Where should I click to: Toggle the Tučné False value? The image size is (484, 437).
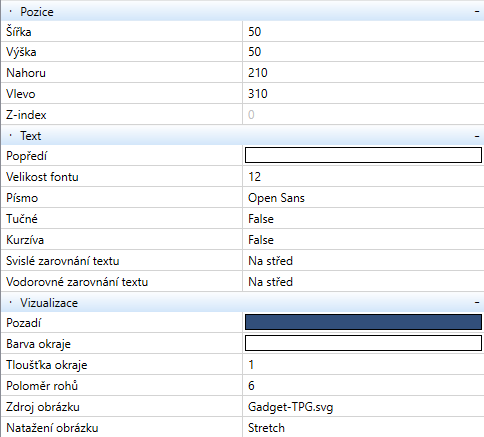pyautogui.click(x=363, y=219)
